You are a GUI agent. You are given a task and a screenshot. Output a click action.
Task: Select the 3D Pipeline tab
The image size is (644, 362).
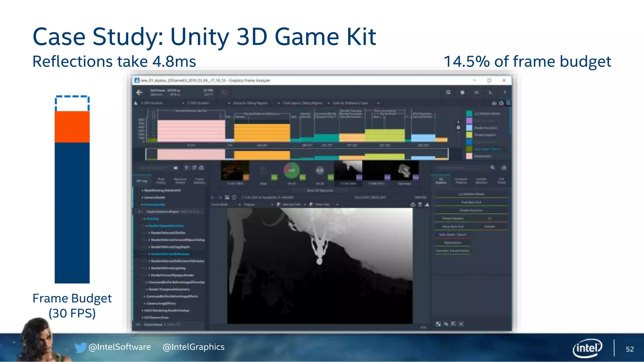tap(441, 181)
